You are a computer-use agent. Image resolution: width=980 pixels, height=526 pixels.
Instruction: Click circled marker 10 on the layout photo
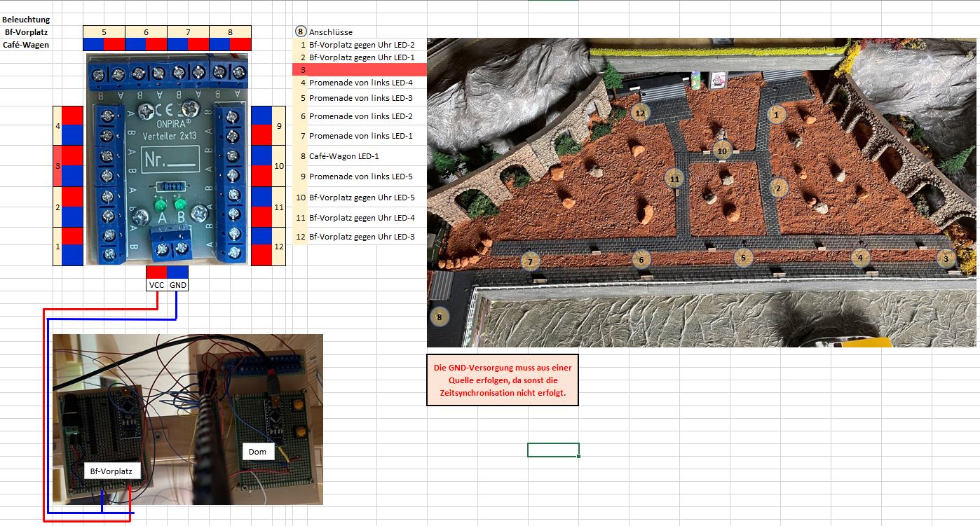[722, 150]
